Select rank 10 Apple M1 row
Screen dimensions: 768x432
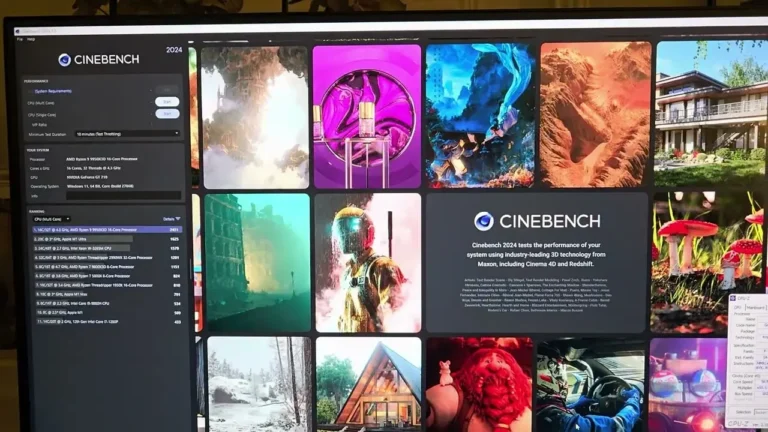(x=107, y=312)
